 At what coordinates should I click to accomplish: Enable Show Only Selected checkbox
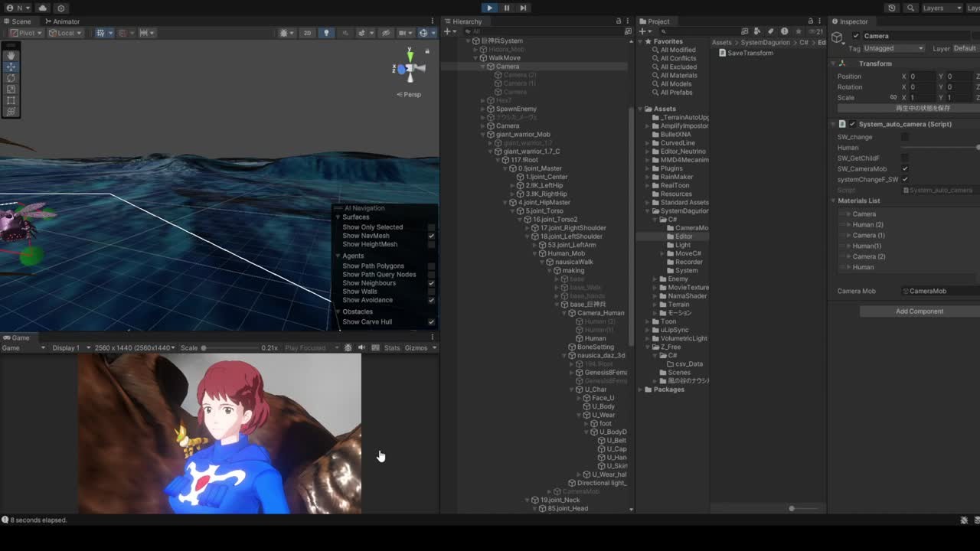pos(431,227)
